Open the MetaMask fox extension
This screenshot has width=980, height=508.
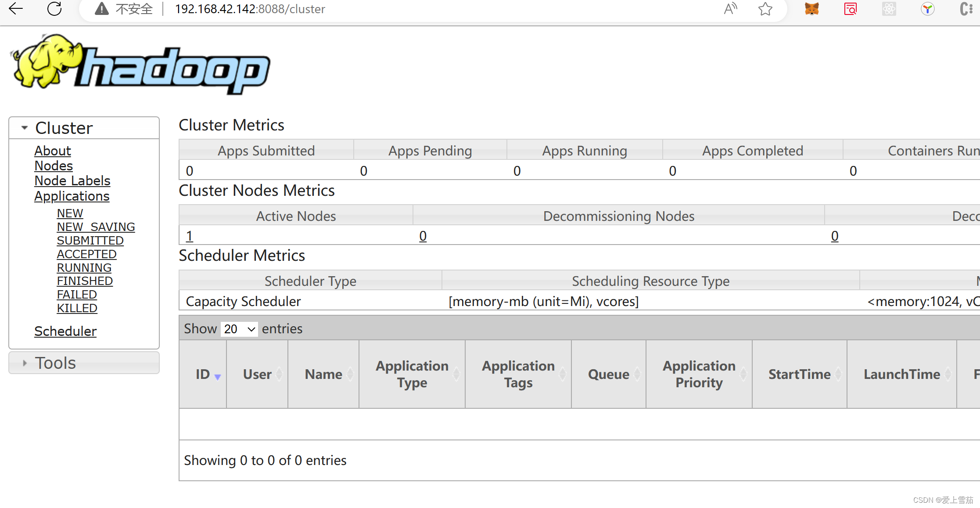tap(811, 9)
